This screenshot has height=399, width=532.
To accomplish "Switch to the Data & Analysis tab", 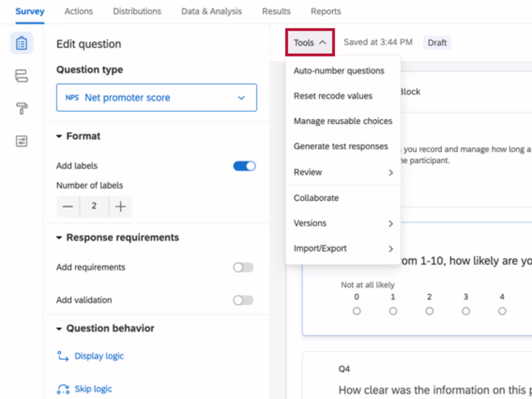I will (211, 11).
